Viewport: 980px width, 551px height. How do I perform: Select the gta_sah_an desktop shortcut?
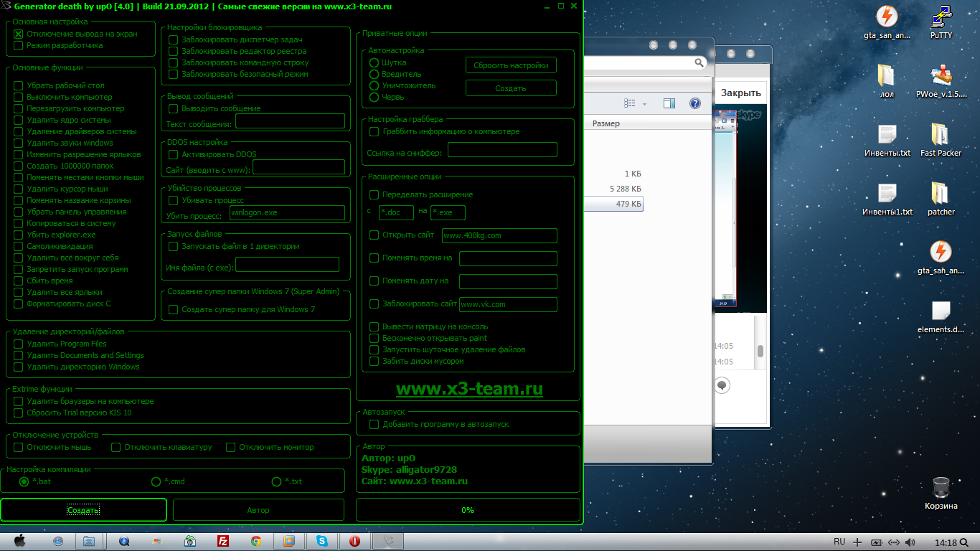coord(941,258)
